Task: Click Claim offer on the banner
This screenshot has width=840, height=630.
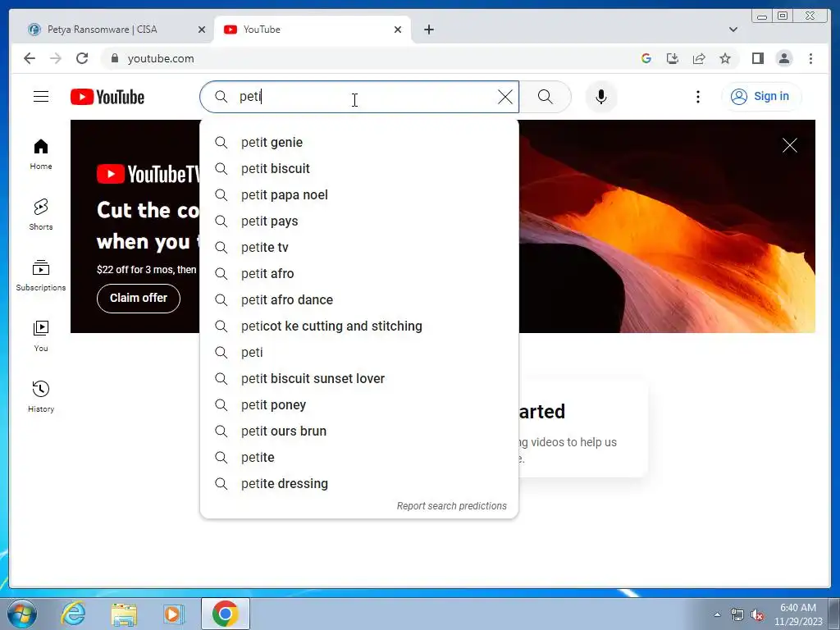Action: coord(138,298)
